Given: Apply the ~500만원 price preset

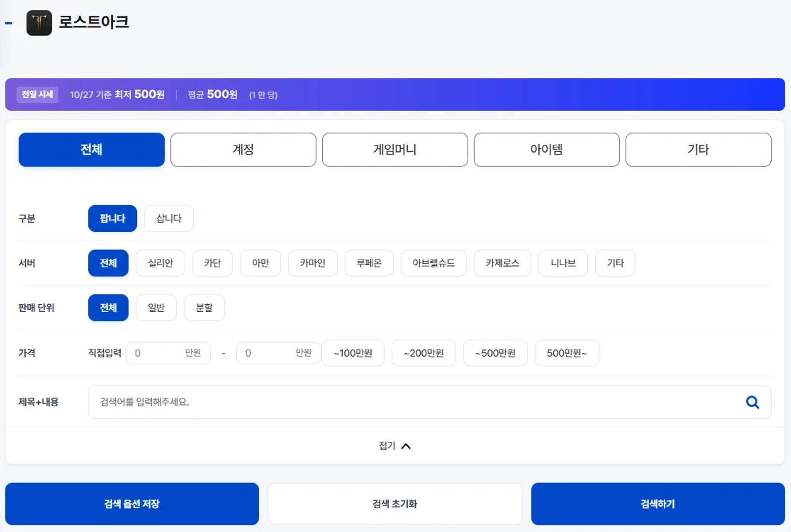Looking at the screenshot, I should coord(495,353).
